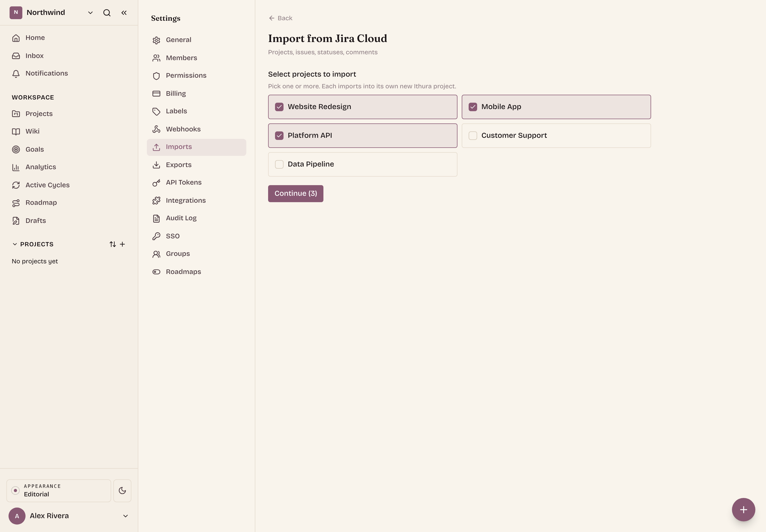The image size is (766, 532).
Task: Open the Goals target icon
Action: point(16,149)
